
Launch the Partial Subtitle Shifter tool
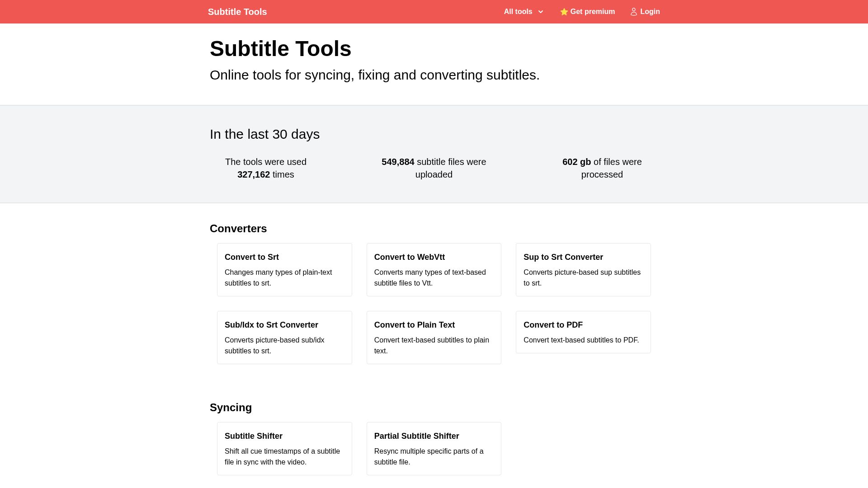tap(434, 449)
